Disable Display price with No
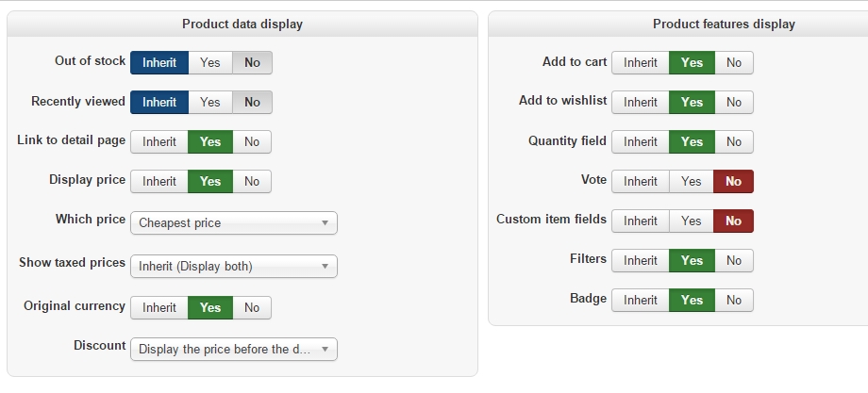The height and width of the screenshot is (393, 868). click(252, 181)
